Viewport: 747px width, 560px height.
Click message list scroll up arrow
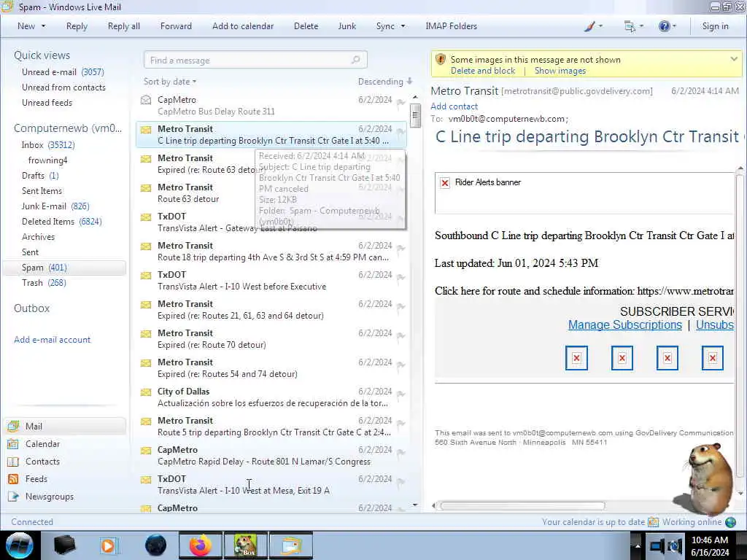point(415,97)
